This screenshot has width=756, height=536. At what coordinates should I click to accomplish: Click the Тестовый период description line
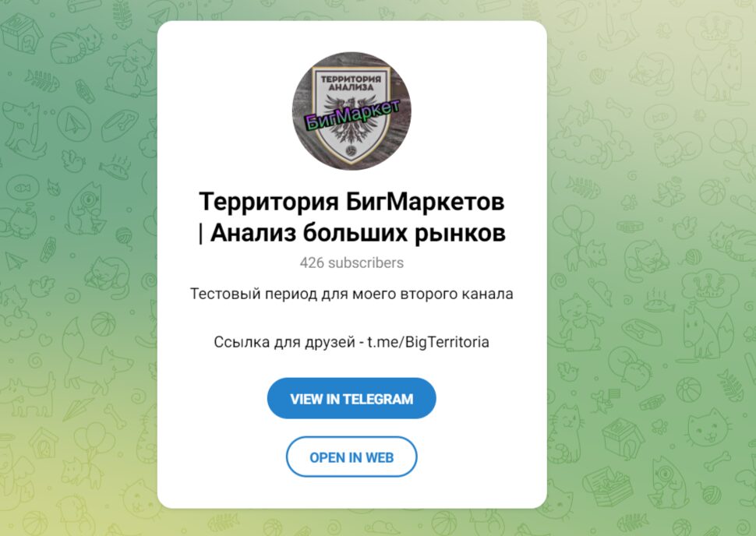[352, 294]
